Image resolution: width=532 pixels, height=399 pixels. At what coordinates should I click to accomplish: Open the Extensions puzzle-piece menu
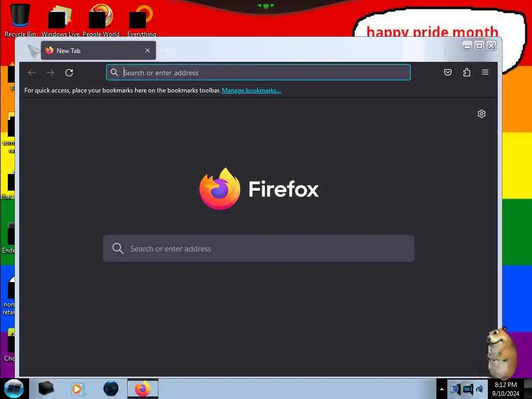pos(467,72)
